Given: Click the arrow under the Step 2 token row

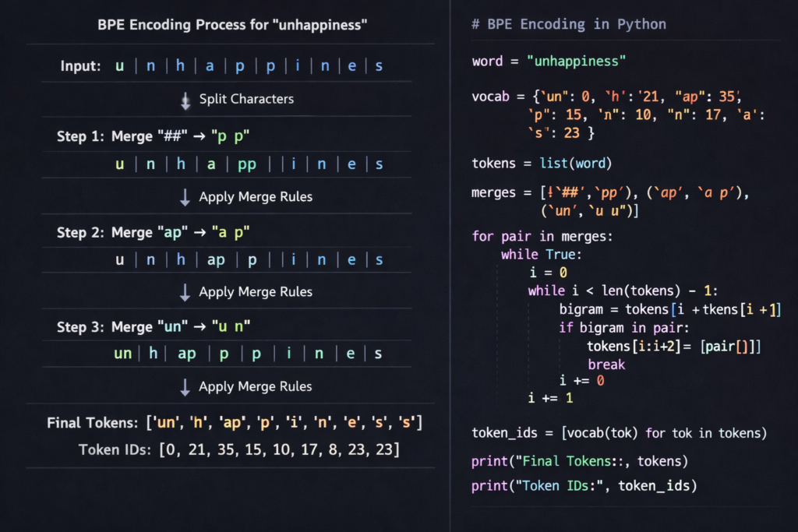Looking at the screenshot, I should pos(185,292).
